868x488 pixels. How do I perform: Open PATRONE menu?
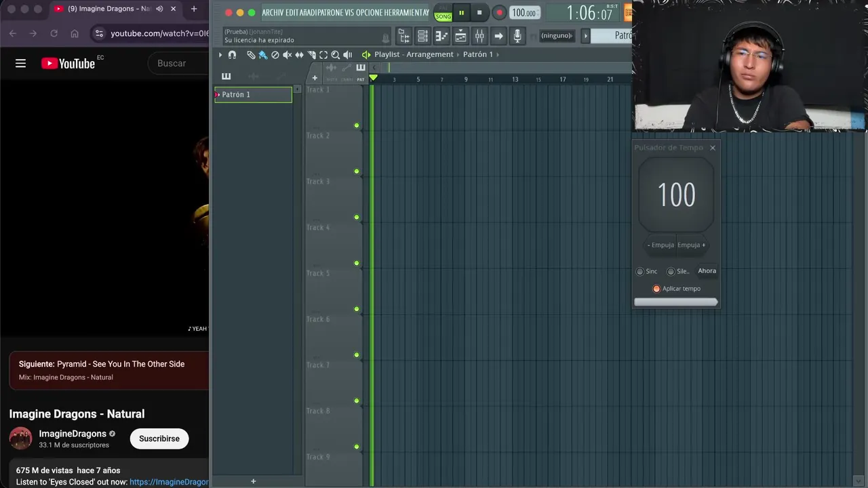[330, 13]
